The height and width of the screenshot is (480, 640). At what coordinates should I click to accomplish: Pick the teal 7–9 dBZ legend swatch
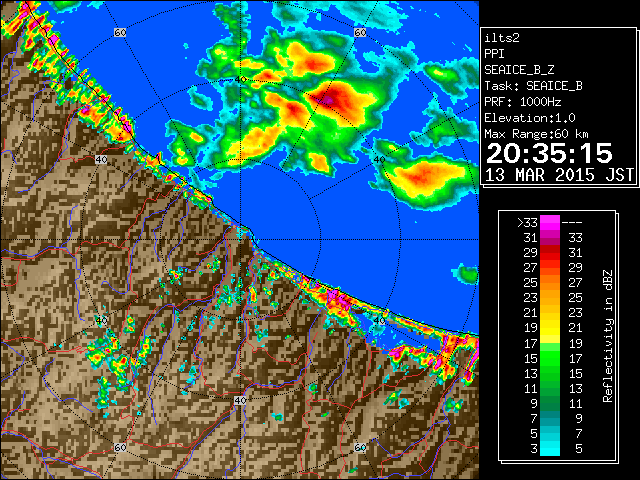point(550,418)
